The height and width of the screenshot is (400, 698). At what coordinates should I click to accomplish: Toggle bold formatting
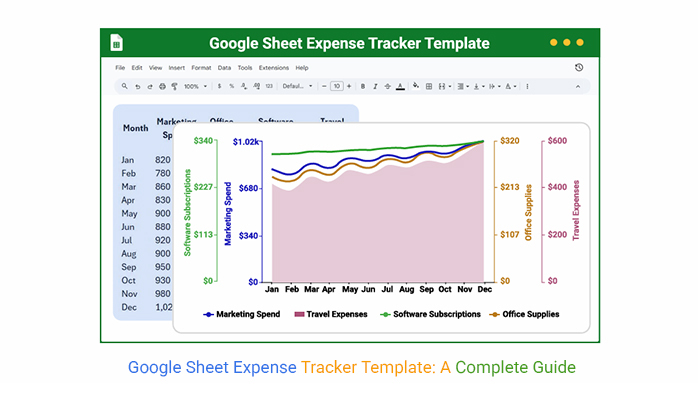coord(363,86)
